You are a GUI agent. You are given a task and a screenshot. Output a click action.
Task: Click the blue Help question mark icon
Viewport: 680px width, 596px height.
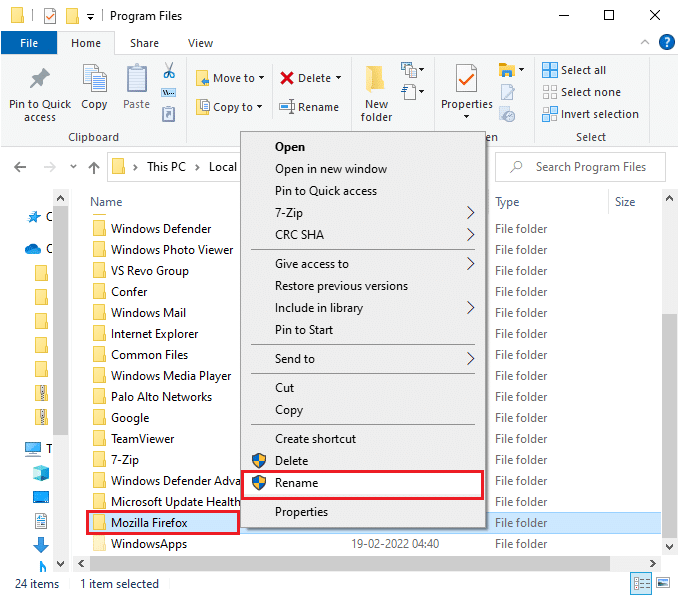coord(666,43)
